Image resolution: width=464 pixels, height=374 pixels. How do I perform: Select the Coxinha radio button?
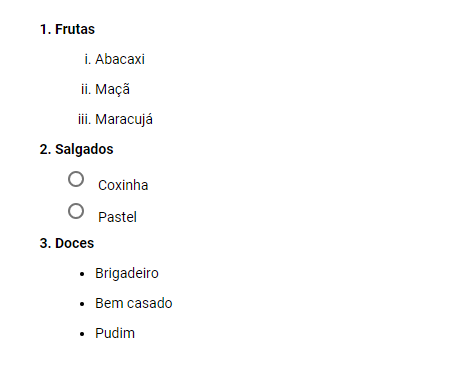[x=76, y=179]
